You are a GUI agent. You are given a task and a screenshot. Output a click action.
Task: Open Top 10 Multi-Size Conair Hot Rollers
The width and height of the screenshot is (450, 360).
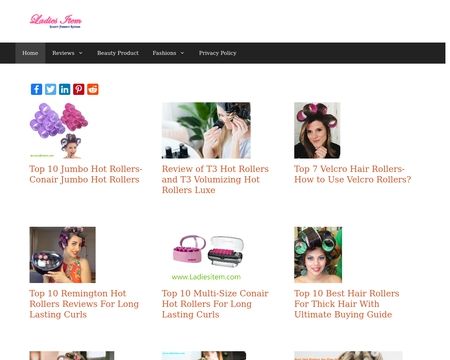click(x=215, y=304)
